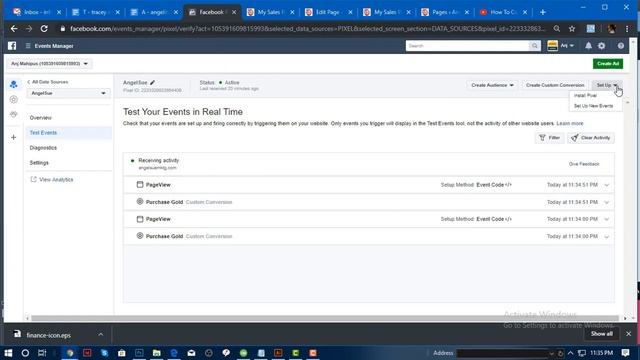Click the profile avatar in Chrome toolbar

tap(611, 29)
